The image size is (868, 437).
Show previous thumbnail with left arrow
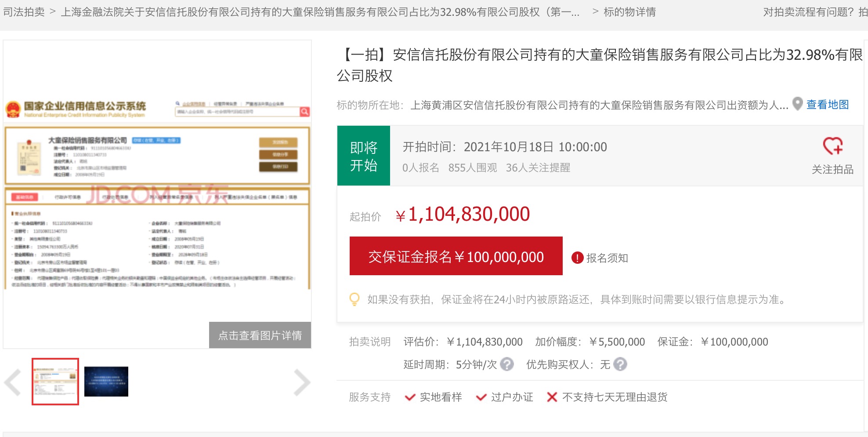tap(13, 382)
